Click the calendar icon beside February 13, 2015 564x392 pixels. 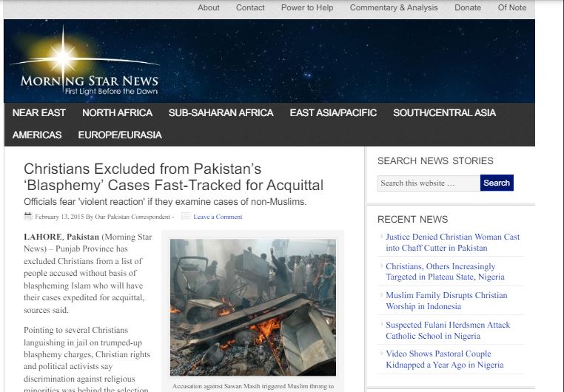(x=28, y=216)
